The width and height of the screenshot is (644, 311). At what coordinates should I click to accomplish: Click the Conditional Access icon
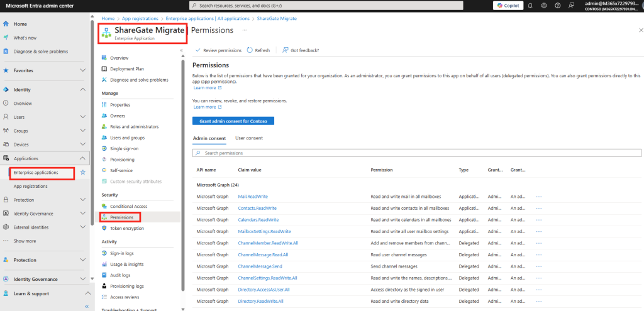click(x=104, y=206)
